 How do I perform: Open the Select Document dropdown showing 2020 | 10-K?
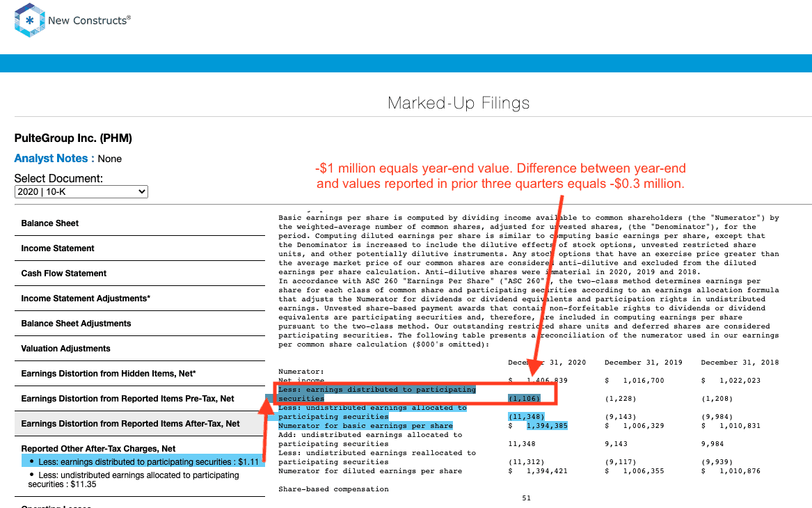(81, 191)
